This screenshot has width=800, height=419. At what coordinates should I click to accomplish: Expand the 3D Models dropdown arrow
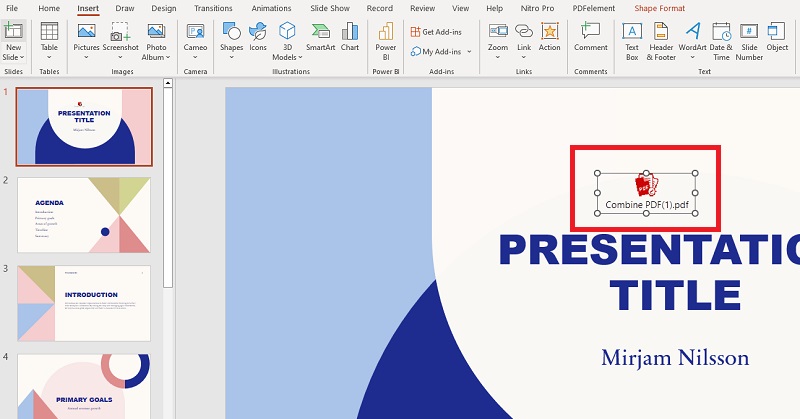(300, 57)
